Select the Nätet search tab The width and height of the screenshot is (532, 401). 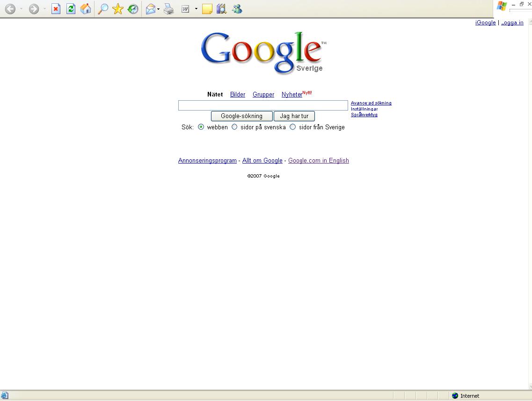pos(215,95)
